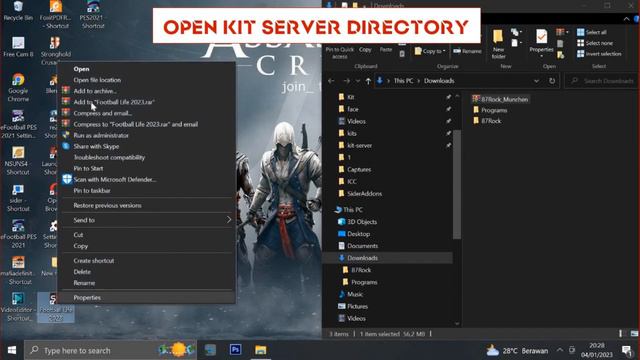This screenshot has width=640, height=360.
Task: Select Documents under This PC
Action: tap(358, 246)
